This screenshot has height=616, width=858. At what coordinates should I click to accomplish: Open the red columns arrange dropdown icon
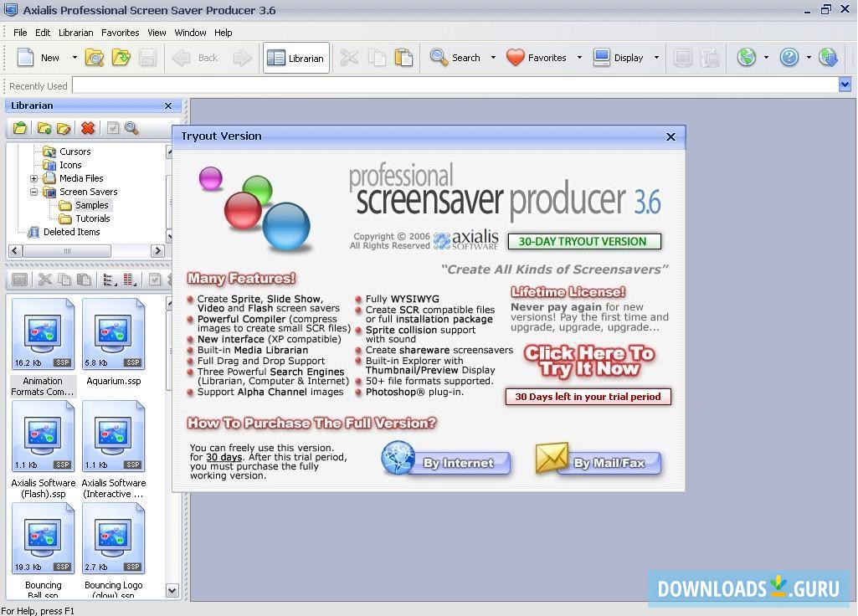(130, 280)
